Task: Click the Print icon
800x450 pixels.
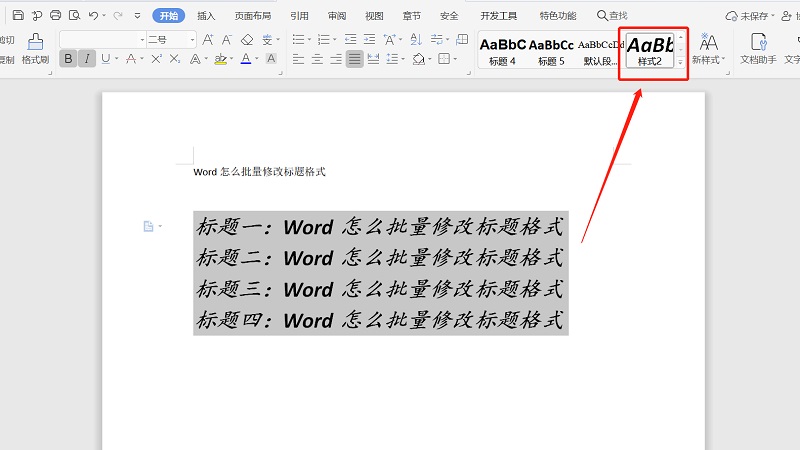Action: [55, 16]
